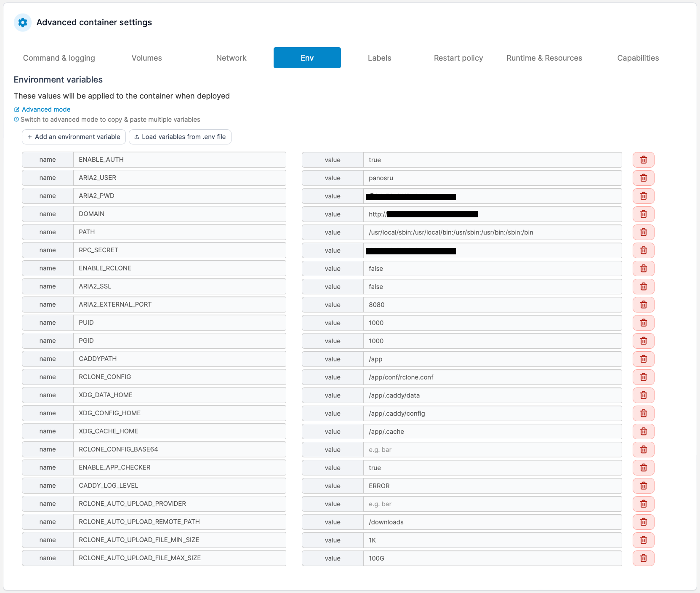Switch to the Restart policy tab

pyautogui.click(x=458, y=58)
